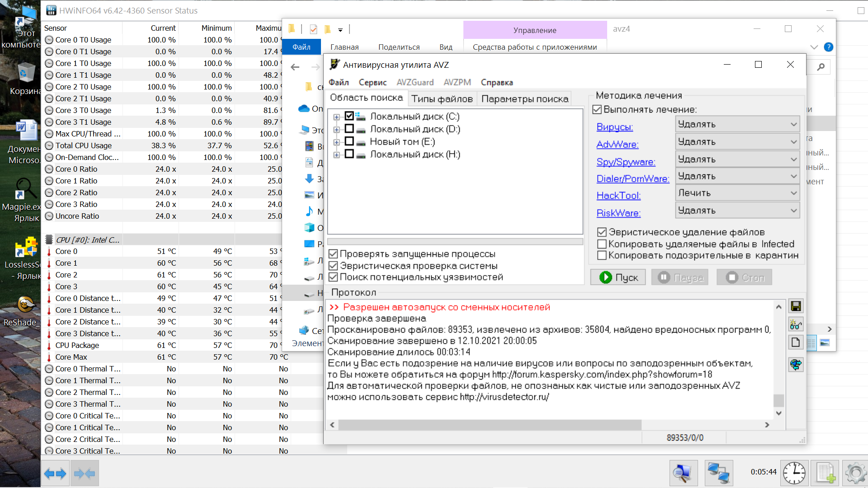The height and width of the screenshot is (488, 868).
Task: Click the RiskWare link
Action: [x=618, y=213]
